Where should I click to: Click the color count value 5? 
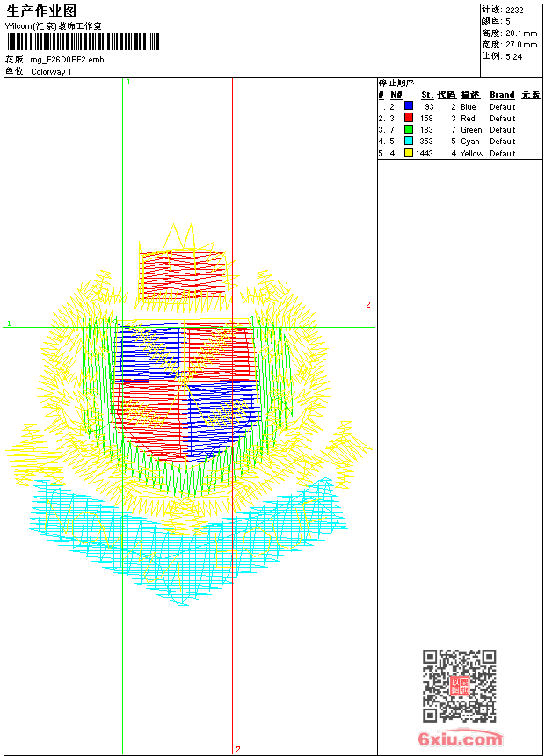point(508,22)
